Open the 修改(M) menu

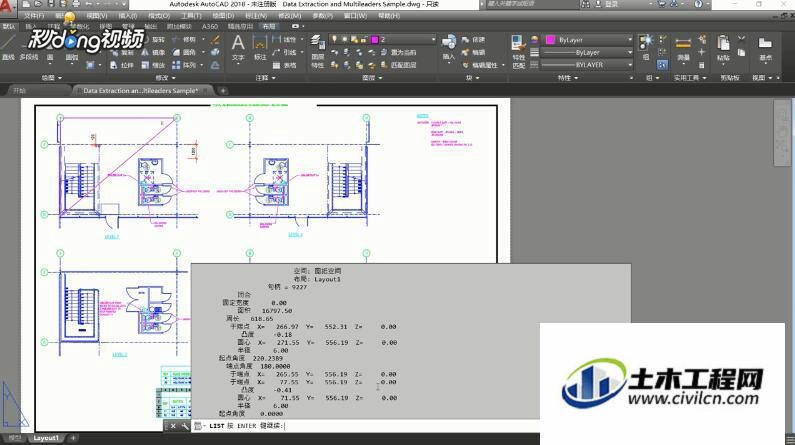click(x=290, y=16)
